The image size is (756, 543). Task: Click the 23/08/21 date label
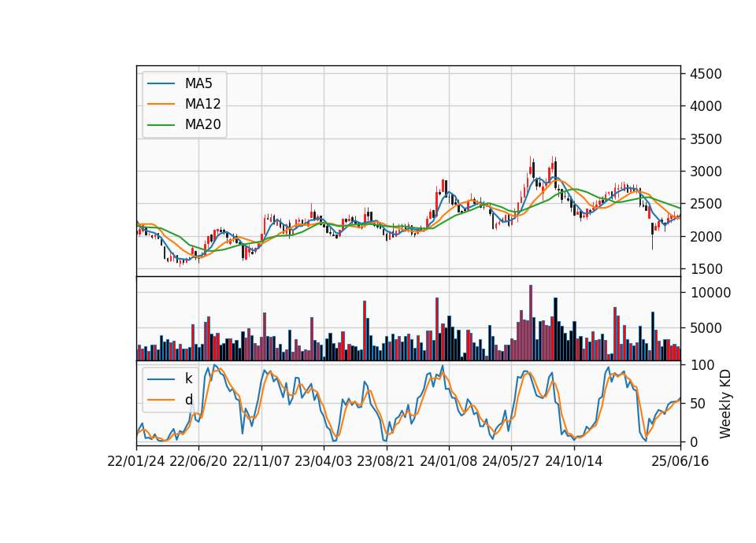tap(386, 461)
